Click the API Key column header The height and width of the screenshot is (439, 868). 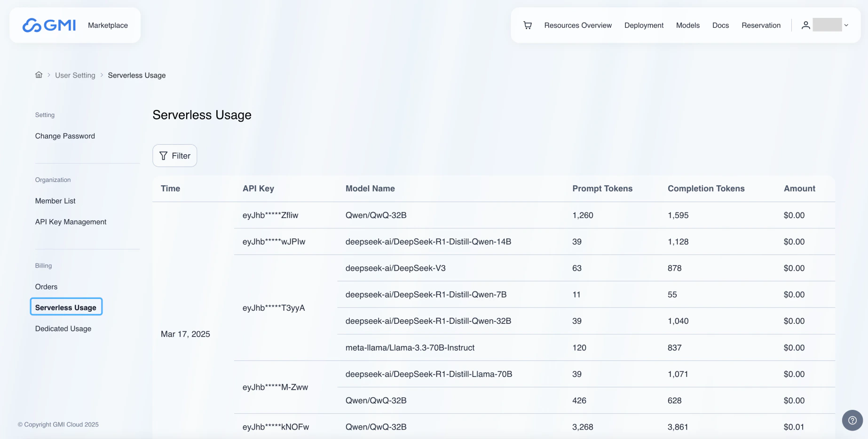click(258, 188)
